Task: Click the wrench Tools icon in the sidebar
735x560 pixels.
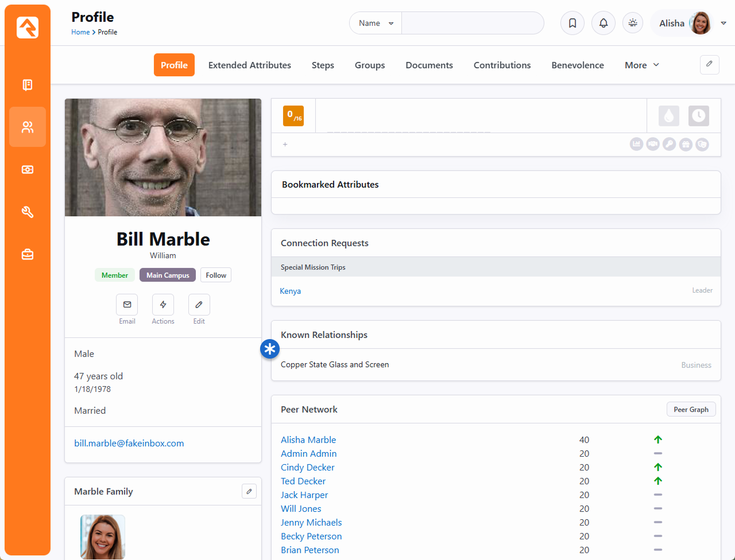Action: click(28, 212)
